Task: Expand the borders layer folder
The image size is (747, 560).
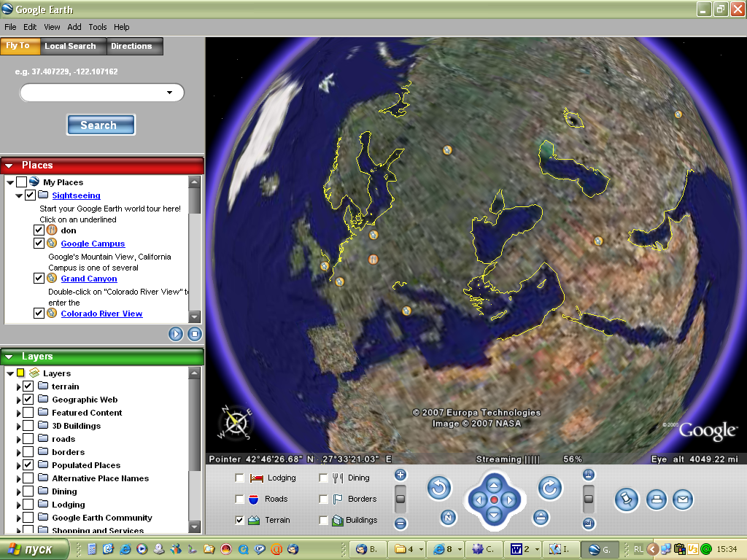Action: pos(18,452)
